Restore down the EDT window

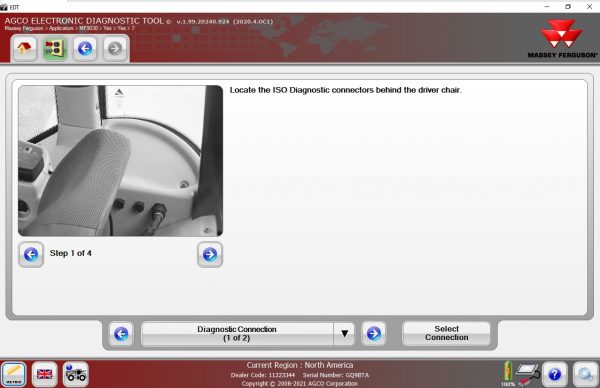tap(568, 7)
